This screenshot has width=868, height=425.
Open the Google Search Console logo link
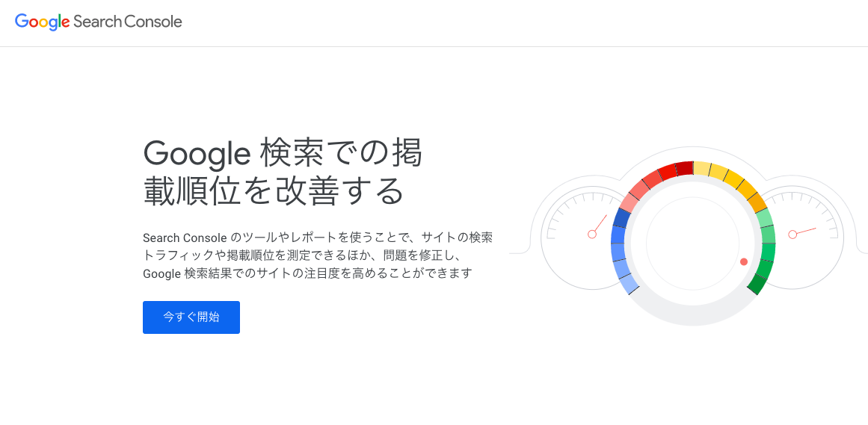99,22
